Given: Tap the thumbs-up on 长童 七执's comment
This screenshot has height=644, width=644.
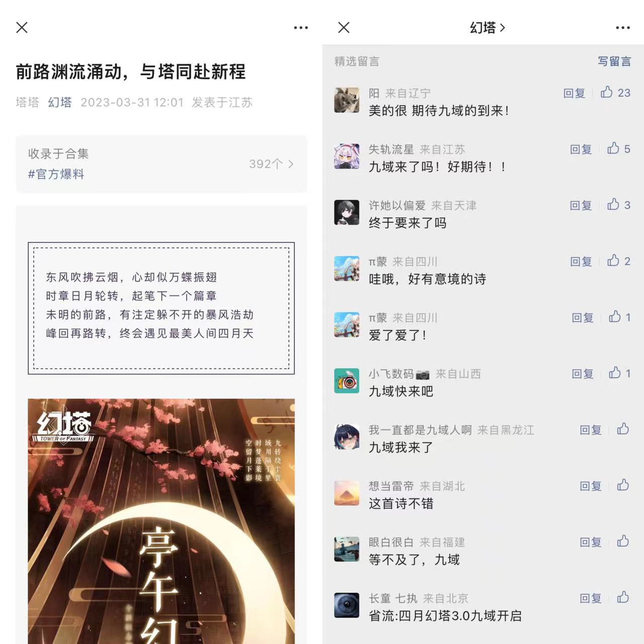Looking at the screenshot, I should (x=623, y=597).
